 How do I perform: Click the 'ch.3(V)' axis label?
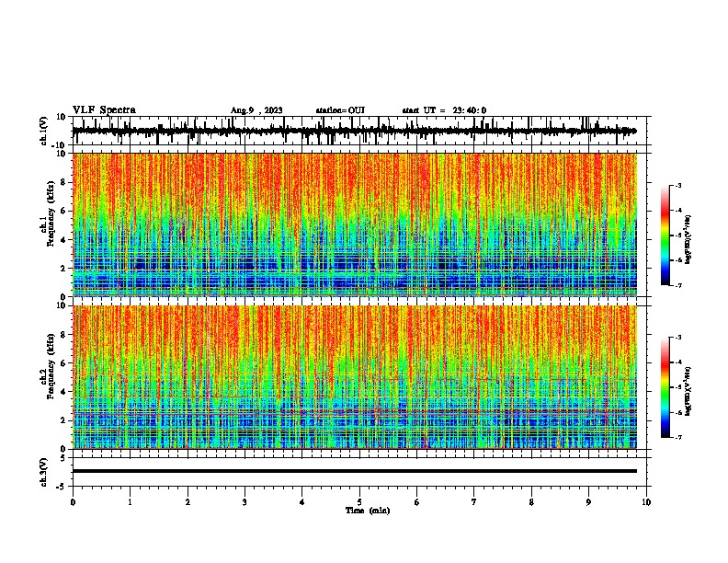(x=44, y=472)
